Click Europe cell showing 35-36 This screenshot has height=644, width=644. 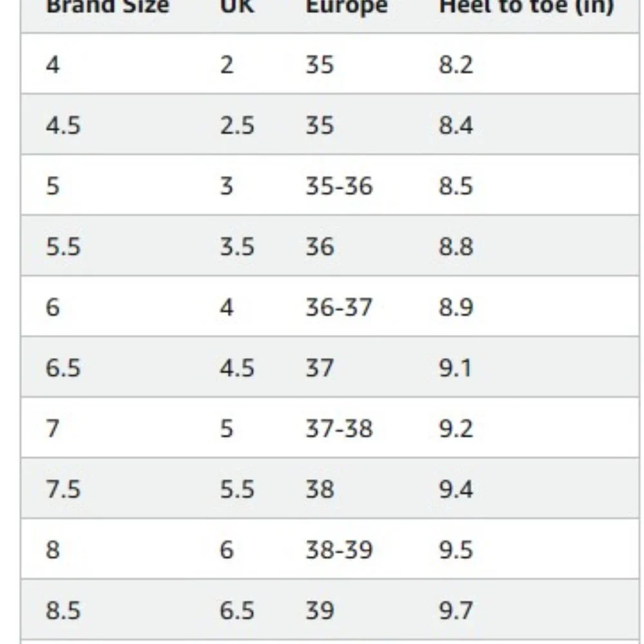click(339, 185)
